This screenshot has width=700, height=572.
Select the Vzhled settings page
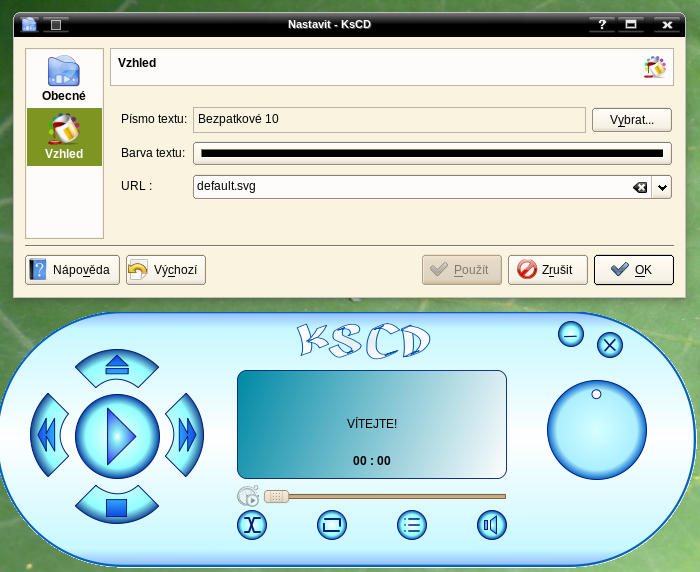click(64, 137)
